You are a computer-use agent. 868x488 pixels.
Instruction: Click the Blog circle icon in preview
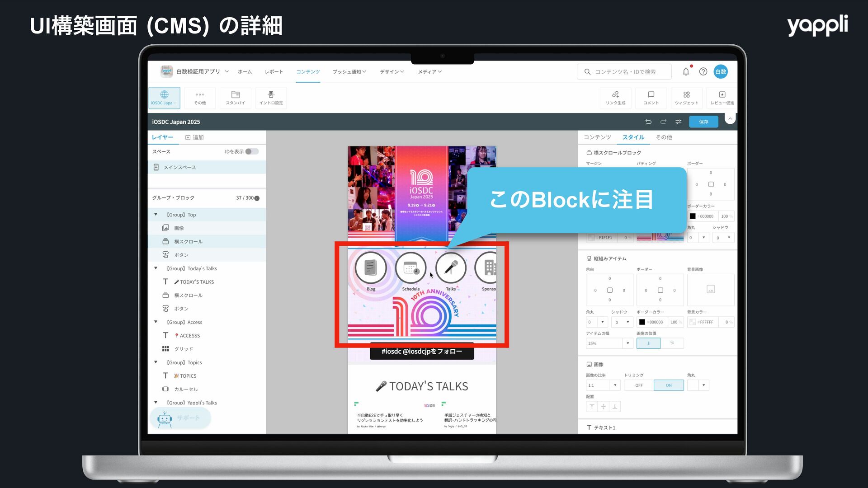point(371,268)
